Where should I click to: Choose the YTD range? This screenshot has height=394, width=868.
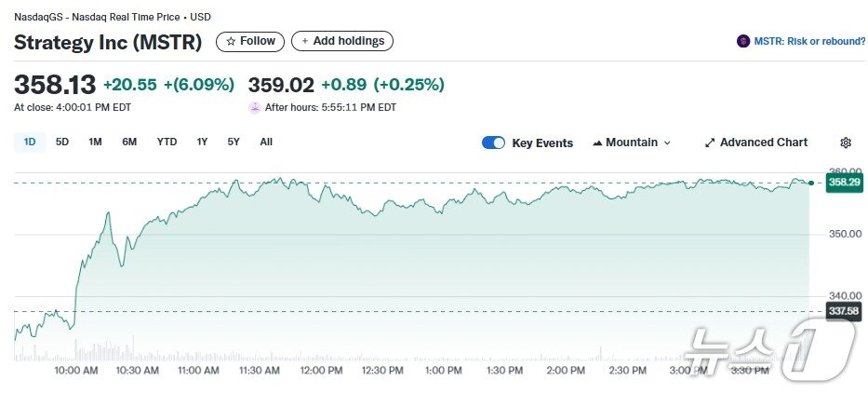pyautogui.click(x=167, y=142)
